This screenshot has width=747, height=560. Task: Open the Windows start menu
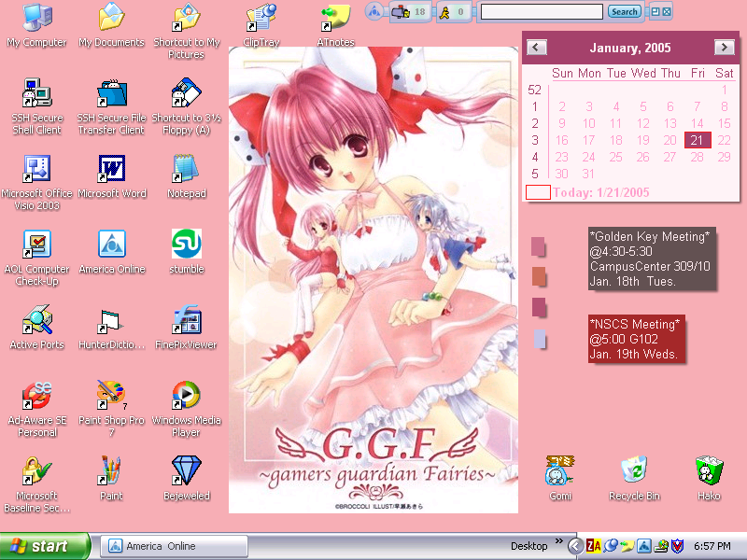pyautogui.click(x=45, y=546)
